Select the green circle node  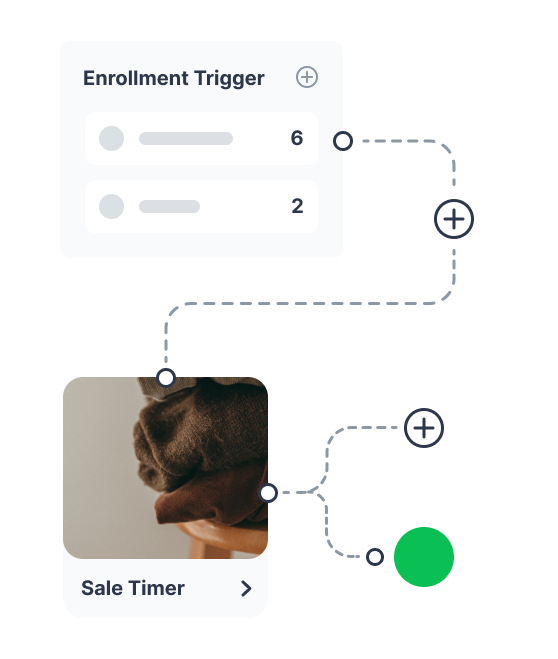(424, 557)
